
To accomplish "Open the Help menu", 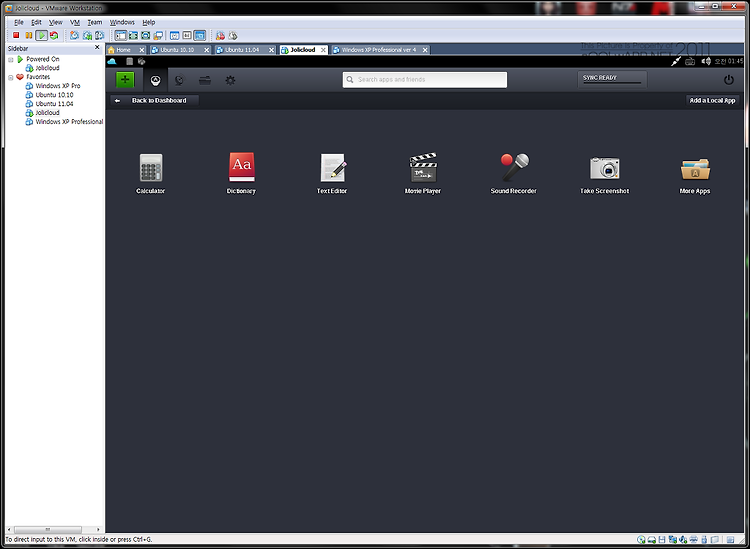I will (x=149, y=22).
